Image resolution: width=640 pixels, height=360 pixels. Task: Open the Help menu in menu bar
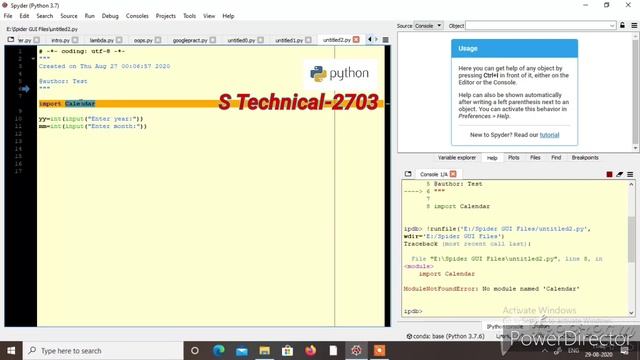click(x=228, y=16)
